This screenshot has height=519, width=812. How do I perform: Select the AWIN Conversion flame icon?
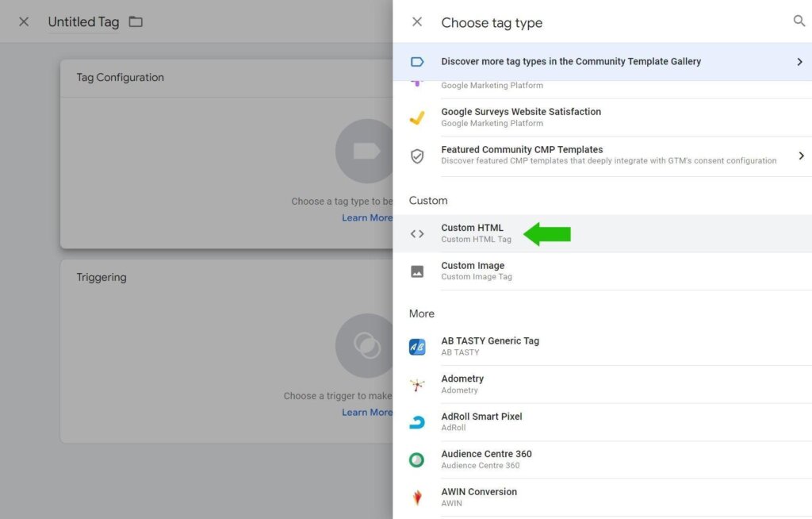coord(416,497)
